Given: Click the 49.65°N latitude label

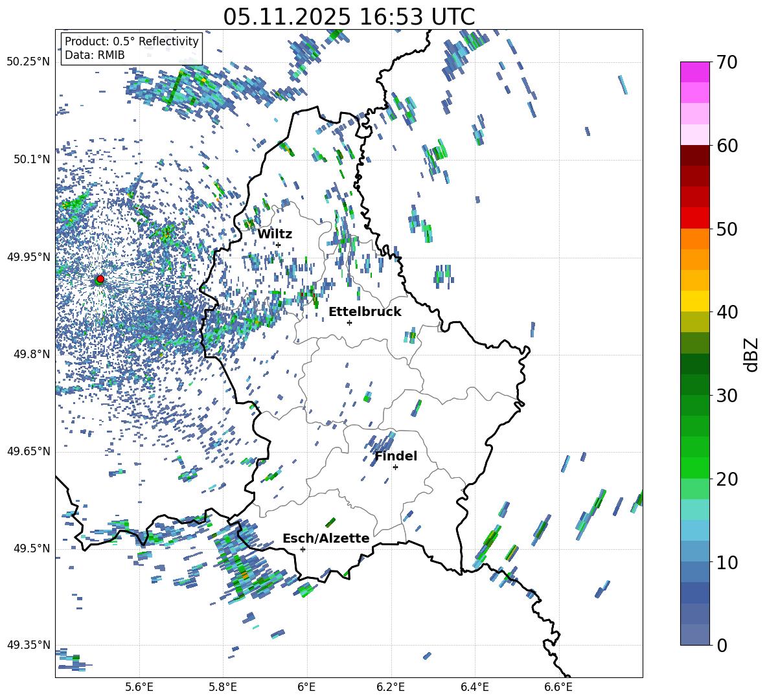Looking at the screenshot, I should tap(29, 451).
